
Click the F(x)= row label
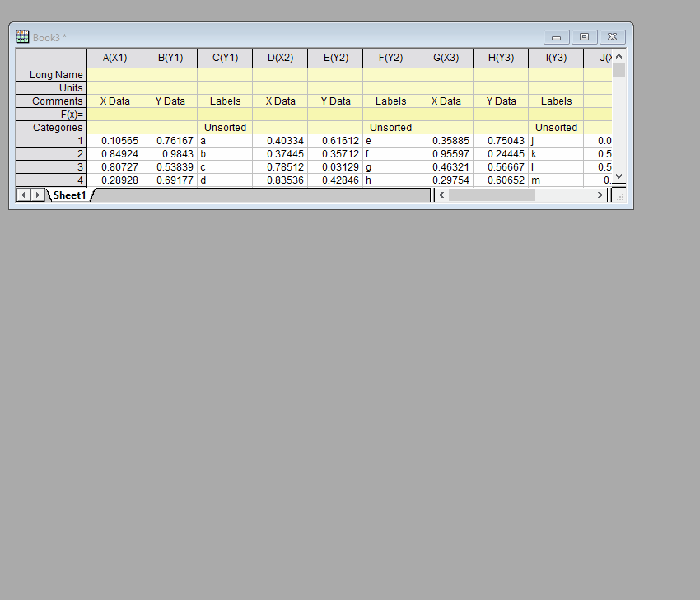click(x=50, y=114)
